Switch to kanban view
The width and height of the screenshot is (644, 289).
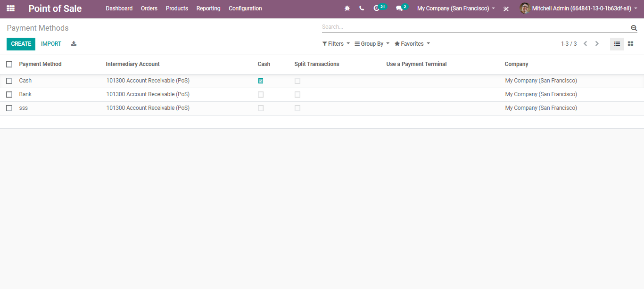click(x=630, y=44)
